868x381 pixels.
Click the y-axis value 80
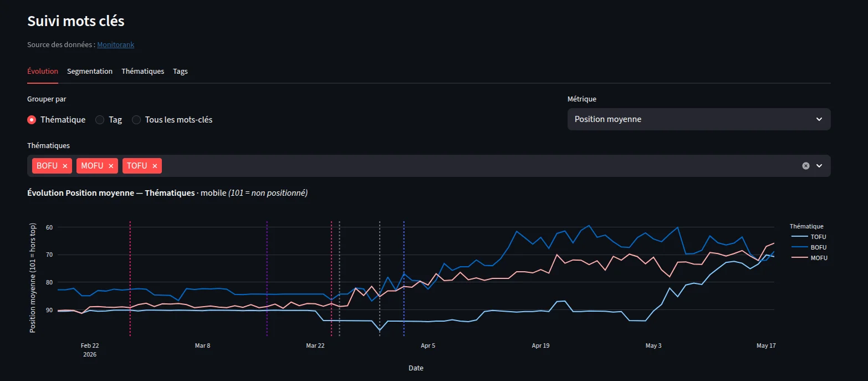(x=49, y=282)
